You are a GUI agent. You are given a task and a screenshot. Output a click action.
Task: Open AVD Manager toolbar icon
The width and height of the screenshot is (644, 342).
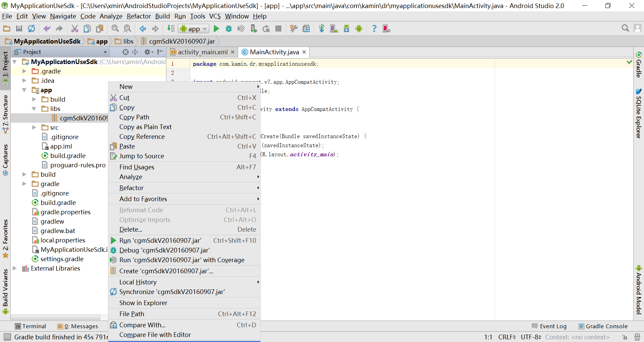(x=334, y=29)
